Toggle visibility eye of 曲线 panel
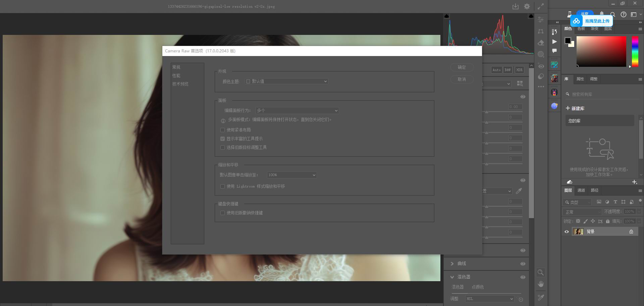Screen dimensions: 644x306 523,264
